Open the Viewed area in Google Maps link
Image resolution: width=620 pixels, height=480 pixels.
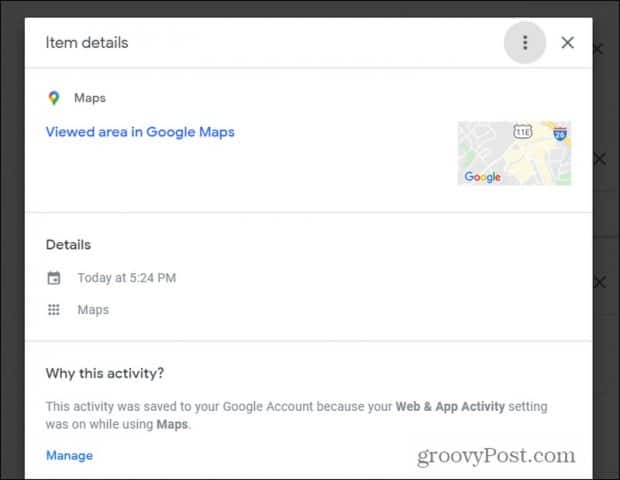(140, 132)
